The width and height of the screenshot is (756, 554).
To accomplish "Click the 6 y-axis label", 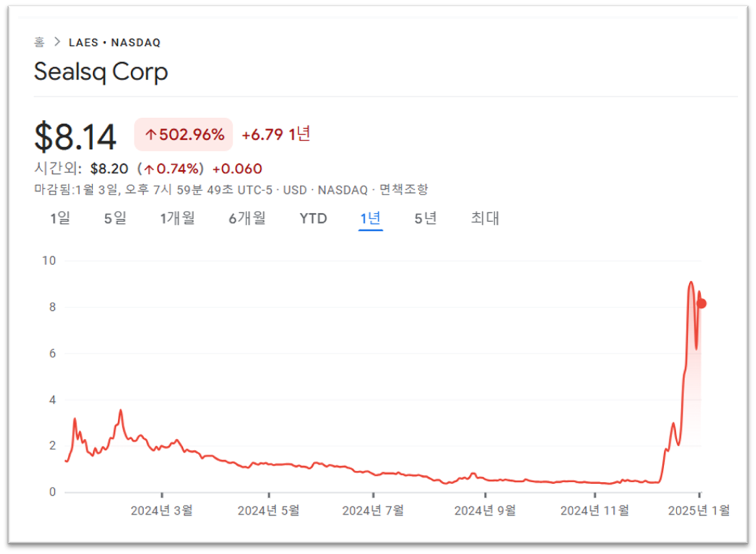I will [x=53, y=353].
